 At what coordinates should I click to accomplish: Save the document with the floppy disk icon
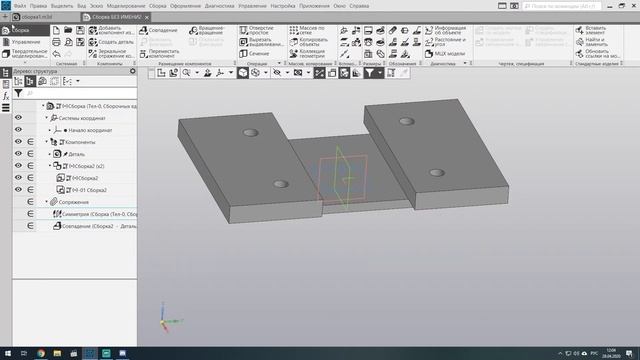pyautogui.click(x=80, y=30)
